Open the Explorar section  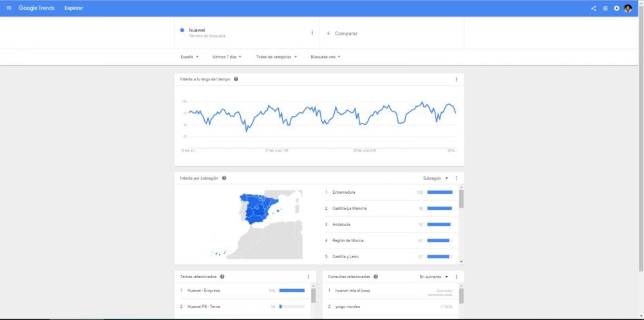(74, 8)
